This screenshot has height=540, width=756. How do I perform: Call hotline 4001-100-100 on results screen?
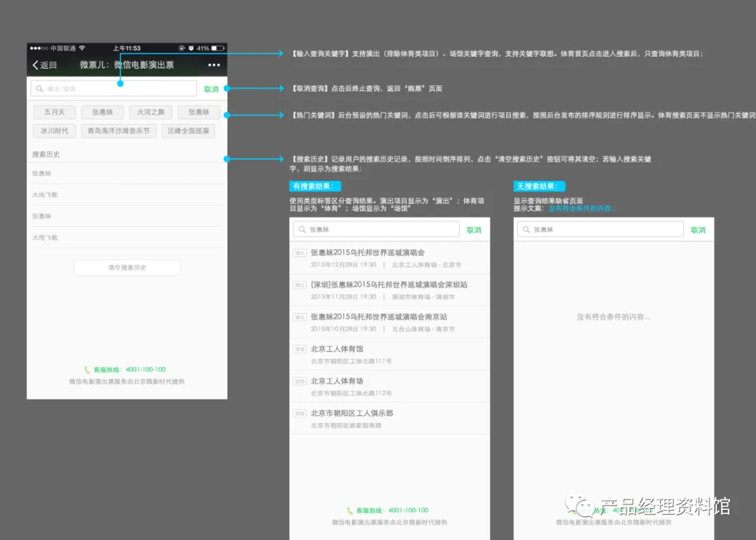[408, 511]
